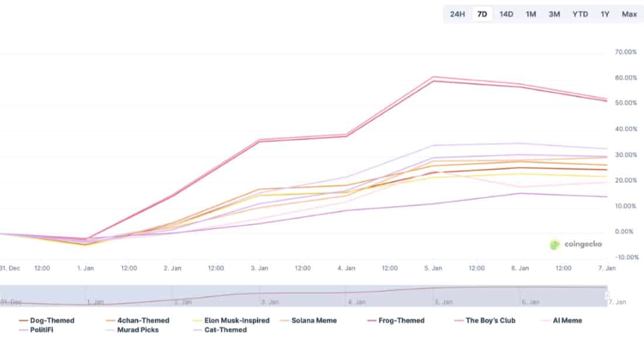644x340 pixels.
Task: Show the 1M chart range
Action: click(x=530, y=14)
